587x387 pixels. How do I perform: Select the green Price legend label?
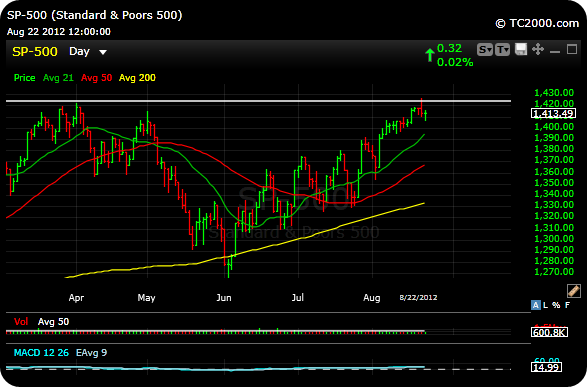[x=24, y=78]
